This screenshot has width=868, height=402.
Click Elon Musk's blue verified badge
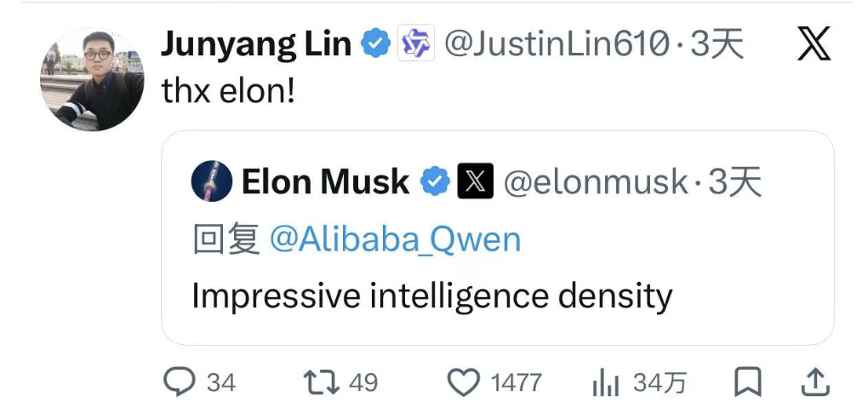point(436,181)
